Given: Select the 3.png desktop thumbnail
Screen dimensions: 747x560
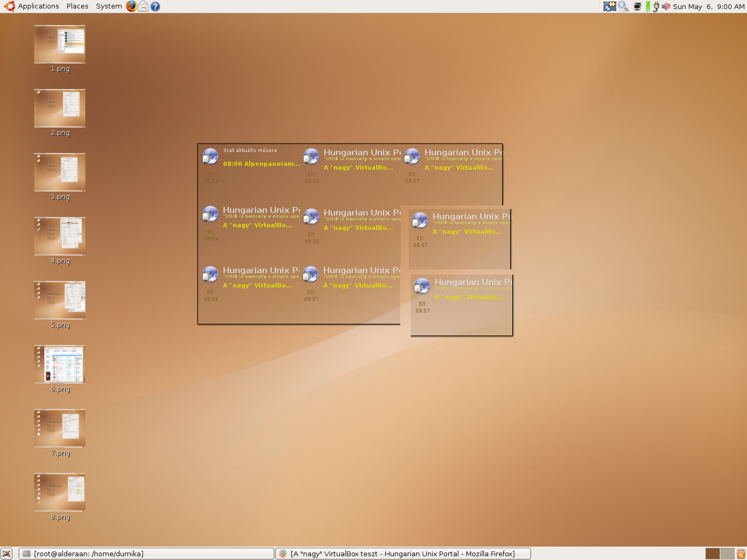Looking at the screenshot, I should (60, 172).
